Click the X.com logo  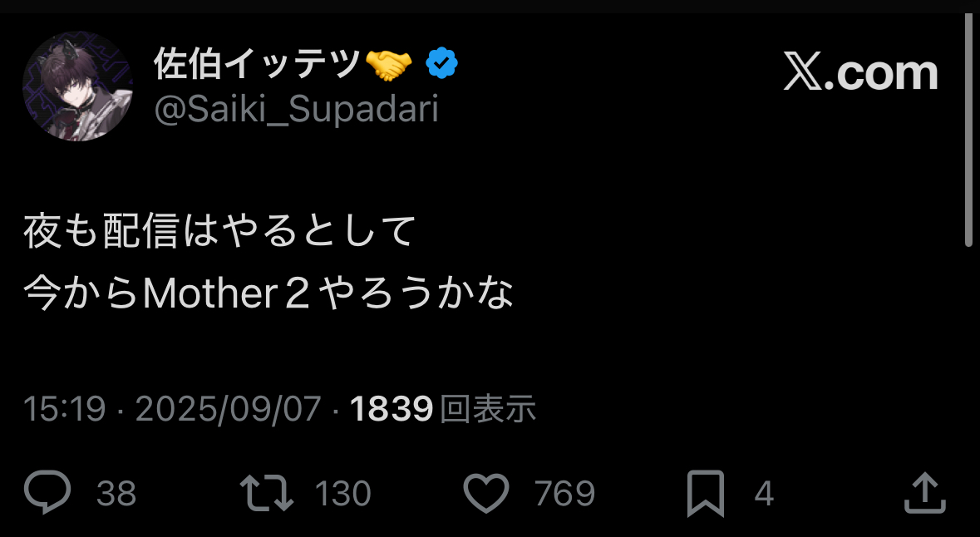860,73
